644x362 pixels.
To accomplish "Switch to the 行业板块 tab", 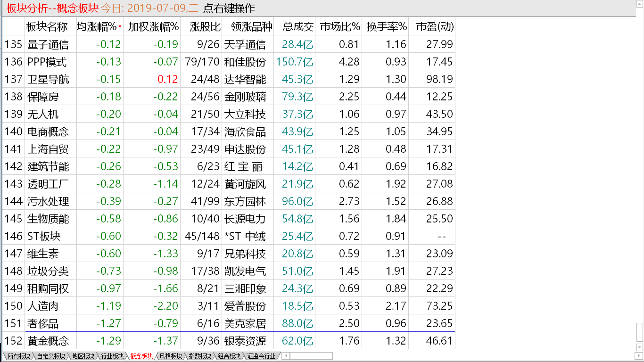I will tap(112, 356).
